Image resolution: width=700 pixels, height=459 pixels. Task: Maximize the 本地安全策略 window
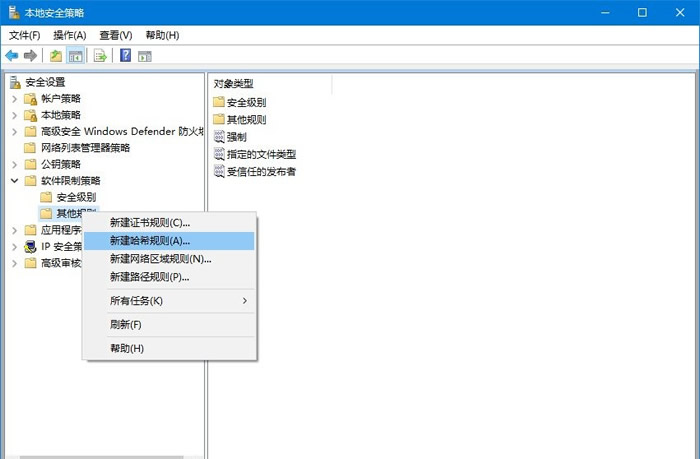point(642,13)
